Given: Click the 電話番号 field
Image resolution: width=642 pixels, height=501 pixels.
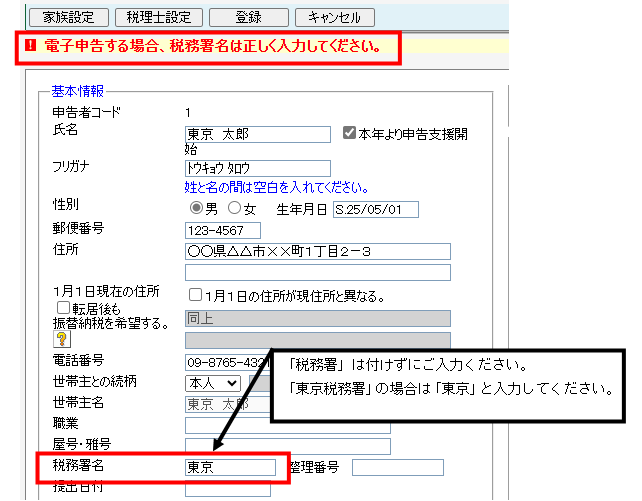Looking at the screenshot, I should pos(228,362).
